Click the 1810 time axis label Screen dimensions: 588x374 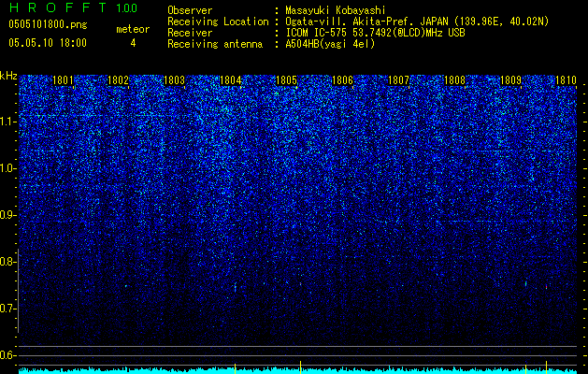point(566,80)
